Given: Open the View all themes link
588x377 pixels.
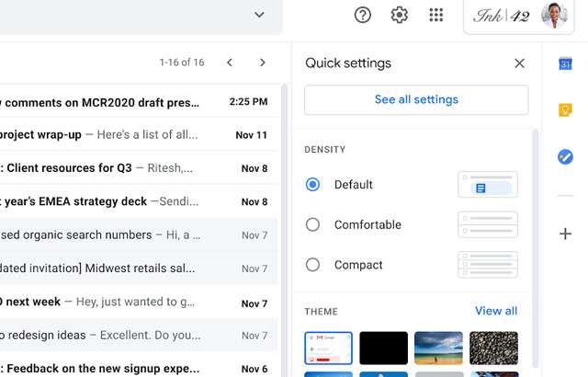Looking at the screenshot, I should point(496,311).
